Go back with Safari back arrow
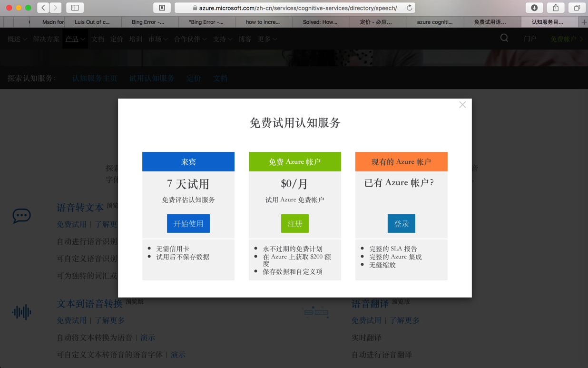Screen dimensions: 588x368 pyautogui.click(x=43, y=8)
